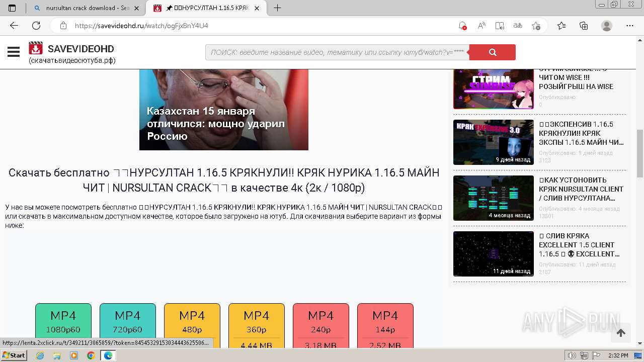Open the КРЯК ЭКСПЕНСИВ 3.0 thumbnail
The height and width of the screenshot is (362, 644).
[493, 142]
